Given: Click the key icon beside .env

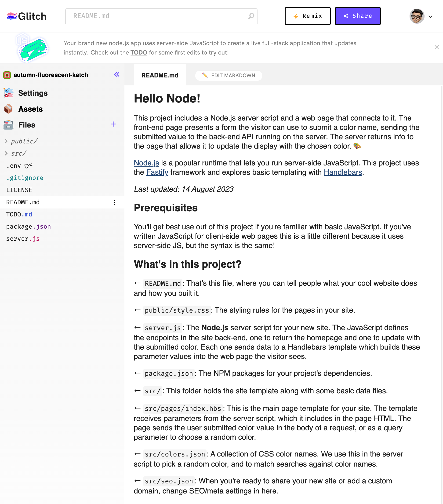Looking at the screenshot, I should click(29, 166).
